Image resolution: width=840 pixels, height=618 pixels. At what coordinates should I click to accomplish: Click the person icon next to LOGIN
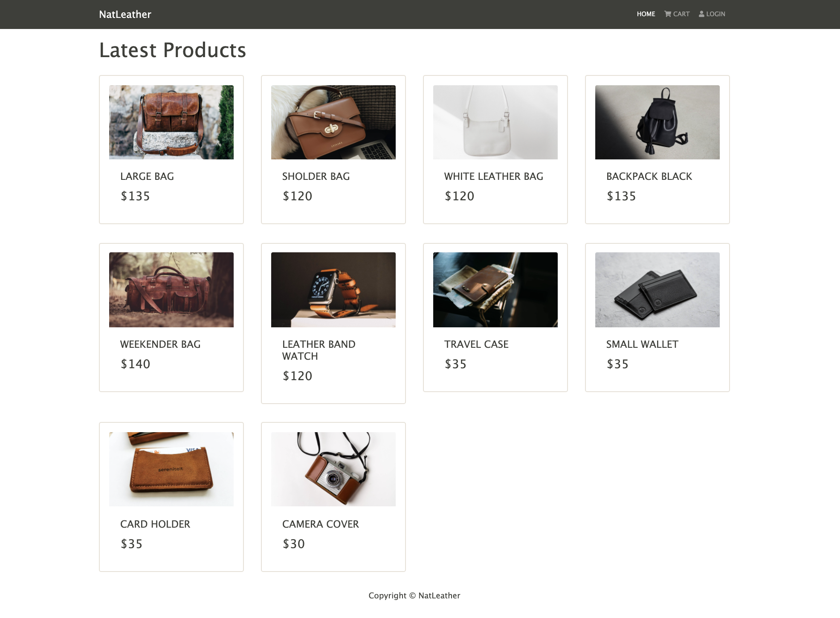pos(701,14)
